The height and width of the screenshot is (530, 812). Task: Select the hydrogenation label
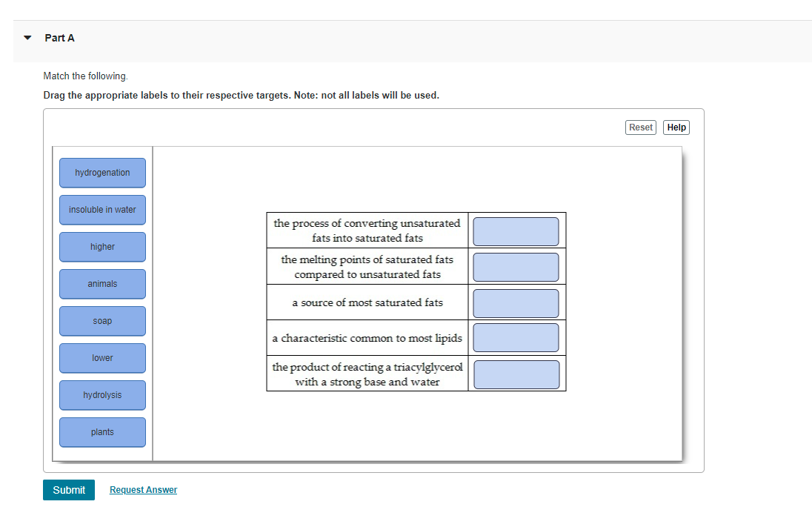click(x=102, y=173)
